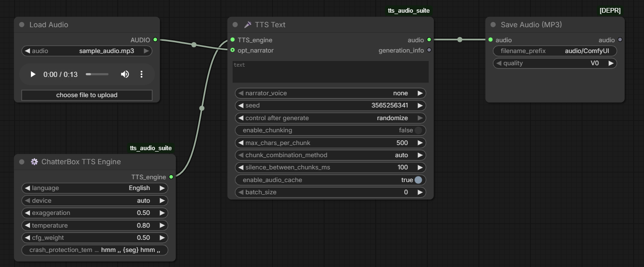Click the text input area in TTS Text
The width and height of the screenshot is (644, 267).
pyautogui.click(x=331, y=72)
